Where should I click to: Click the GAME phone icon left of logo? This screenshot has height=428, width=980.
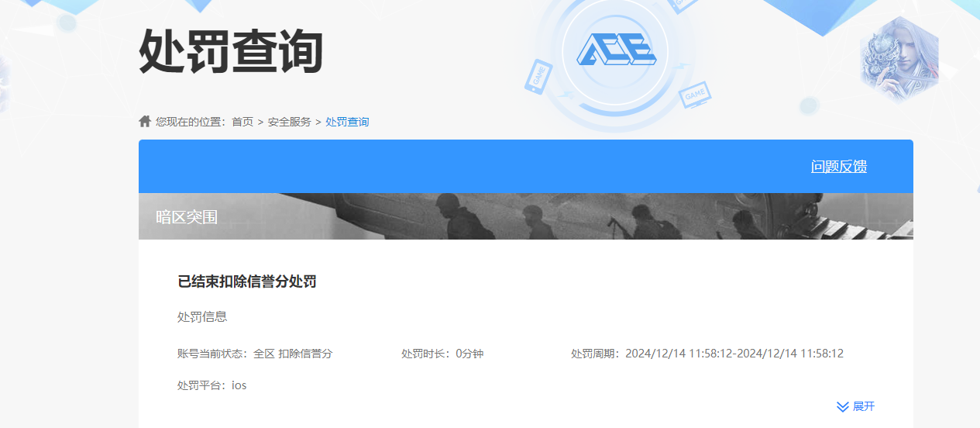click(x=538, y=78)
